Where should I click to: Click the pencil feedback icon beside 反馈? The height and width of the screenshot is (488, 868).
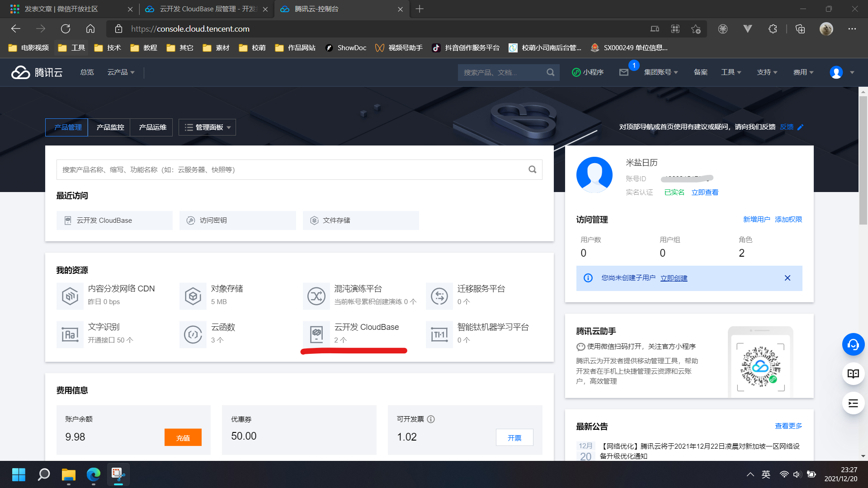pos(801,127)
